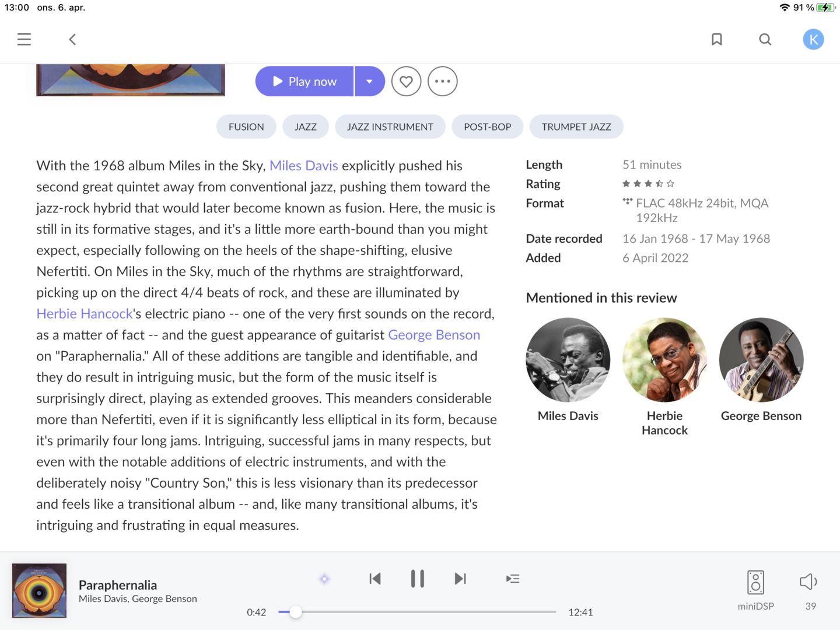Click the Play now button
840x630 pixels.
tap(304, 81)
